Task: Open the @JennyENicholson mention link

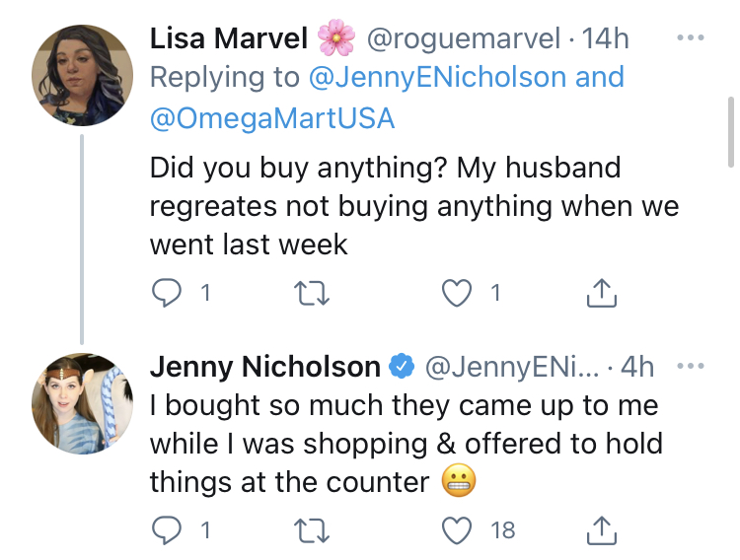Action: pyautogui.click(x=437, y=77)
